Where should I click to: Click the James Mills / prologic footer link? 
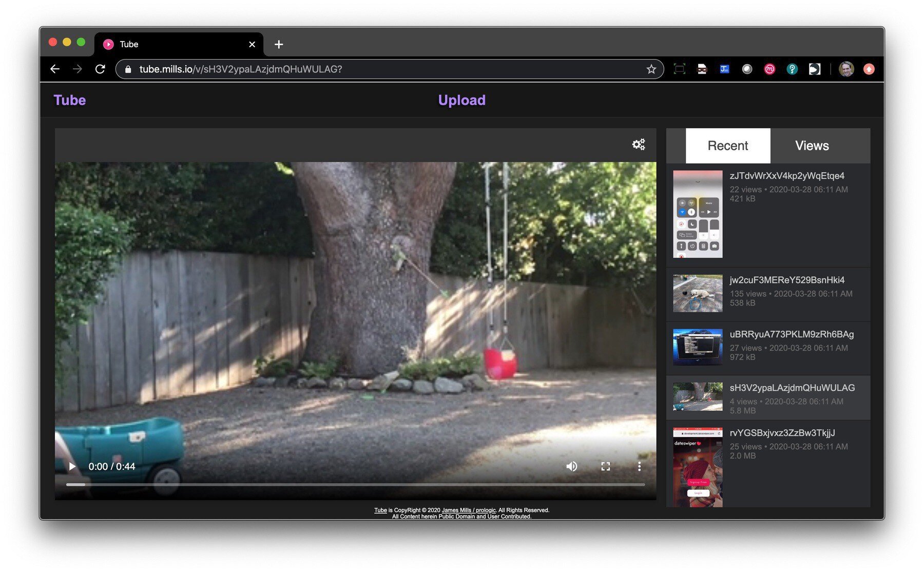pos(469,510)
